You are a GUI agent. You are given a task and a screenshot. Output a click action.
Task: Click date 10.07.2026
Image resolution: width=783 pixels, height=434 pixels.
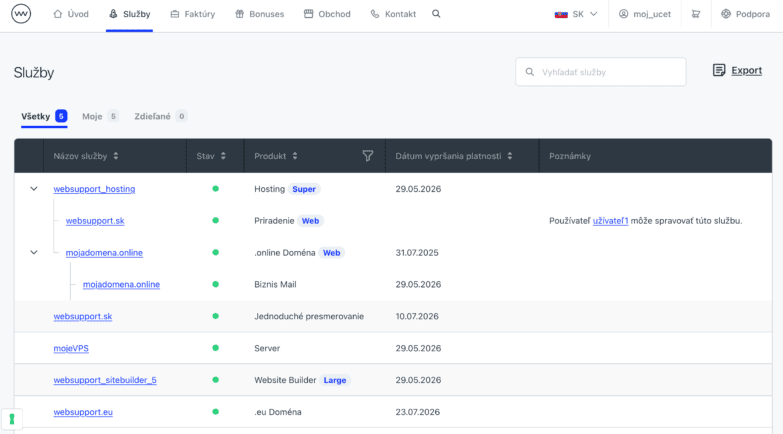417,317
